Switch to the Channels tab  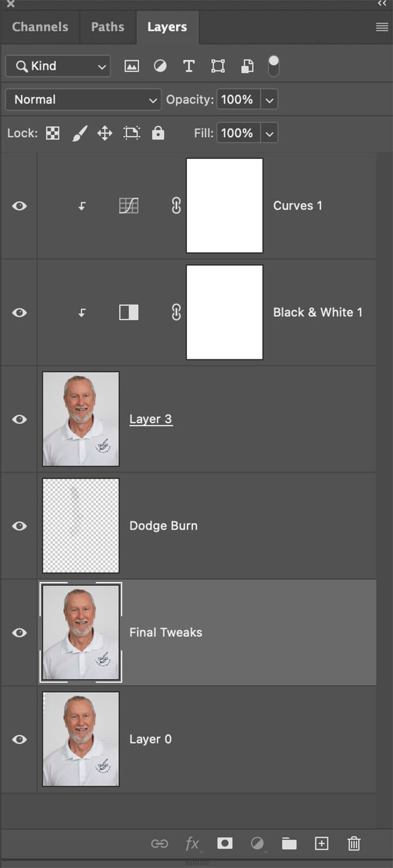click(x=40, y=27)
